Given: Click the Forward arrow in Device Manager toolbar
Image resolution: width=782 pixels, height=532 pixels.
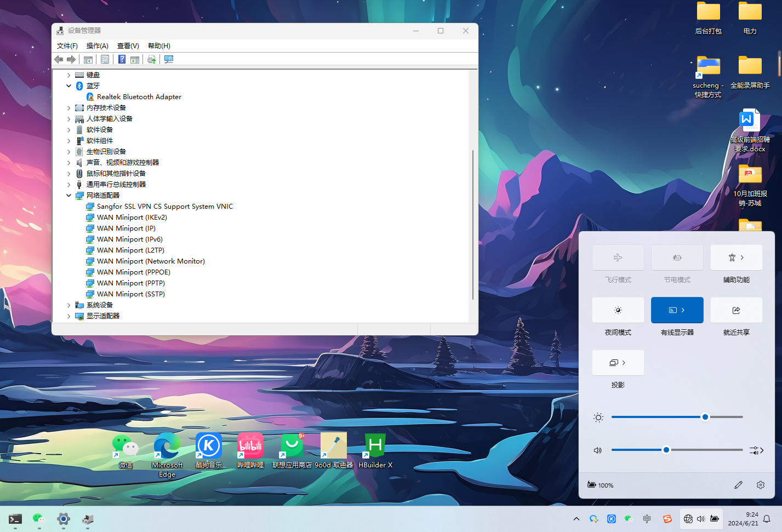Looking at the screenshot, I should pos(71,59).
